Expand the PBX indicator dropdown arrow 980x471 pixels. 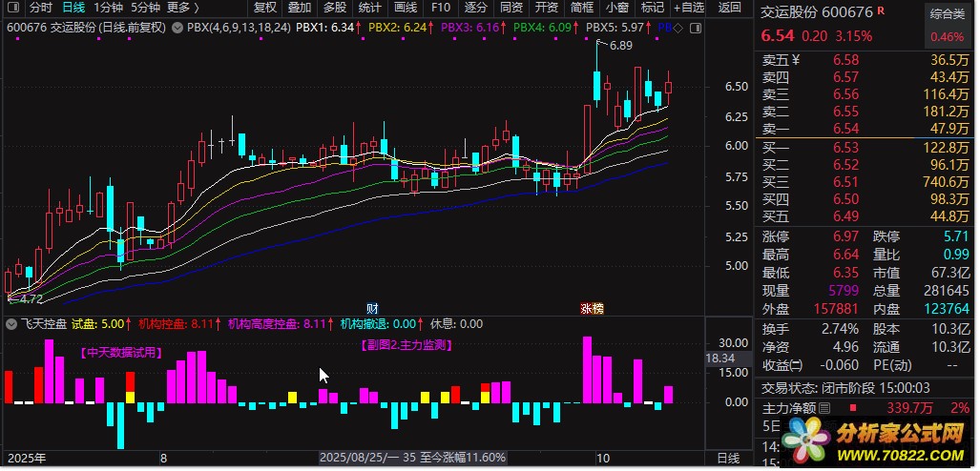pos(177,28)
